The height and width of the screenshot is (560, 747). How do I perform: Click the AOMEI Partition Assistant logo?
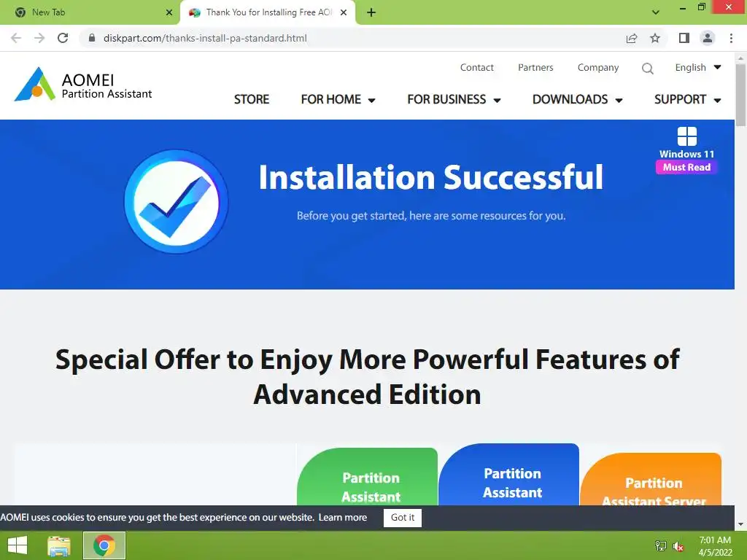click(83, 85)
